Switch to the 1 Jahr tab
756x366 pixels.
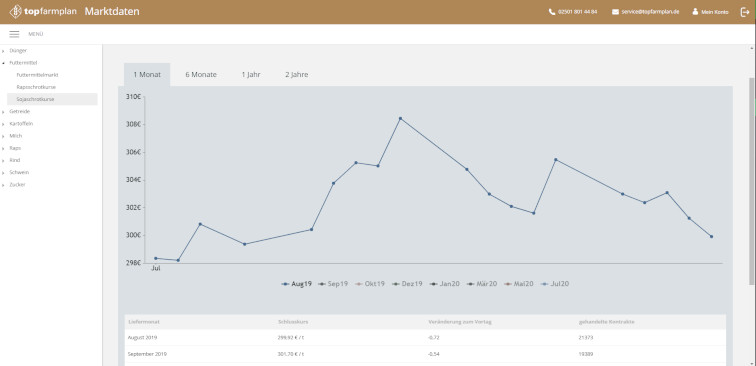coord(251,75)
